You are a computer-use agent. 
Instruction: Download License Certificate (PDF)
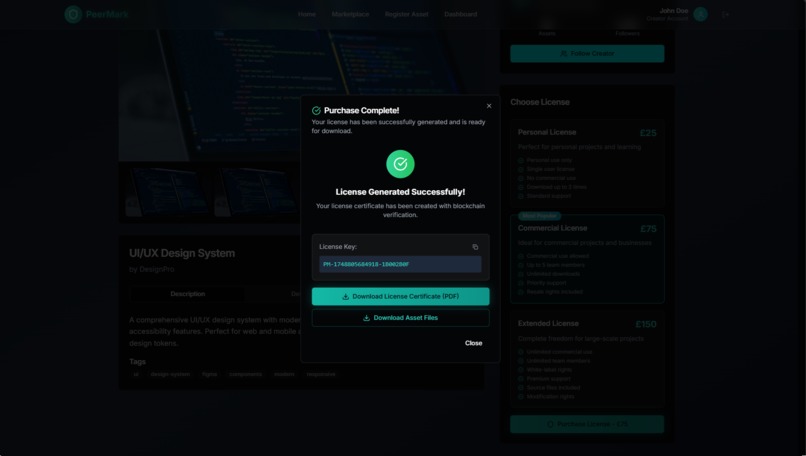[x=400, y=297]
